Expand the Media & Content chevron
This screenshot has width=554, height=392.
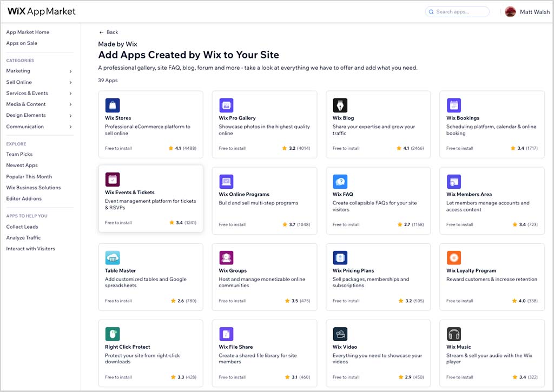coord(70,104)
